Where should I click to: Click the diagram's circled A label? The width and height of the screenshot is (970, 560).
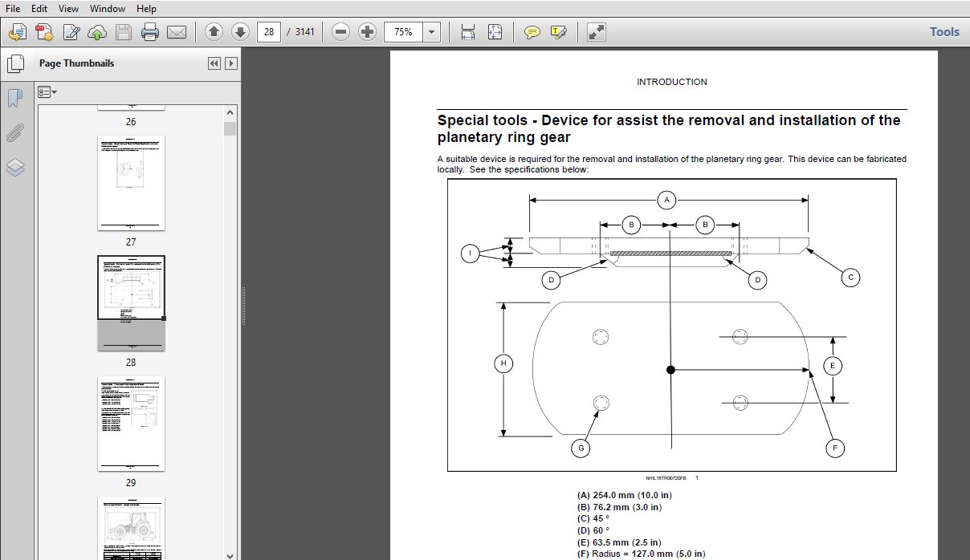tap(666, 200)
